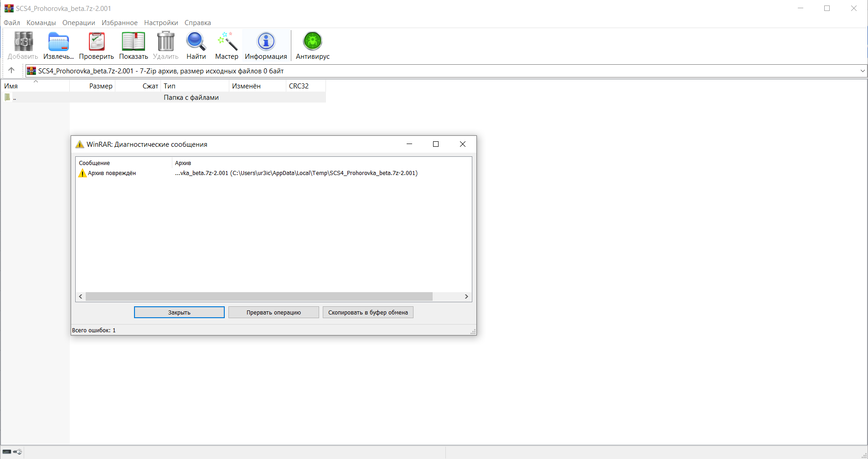Sort the file list by Тип column
This screenshot has width=868, height=459.
[195, 86]
